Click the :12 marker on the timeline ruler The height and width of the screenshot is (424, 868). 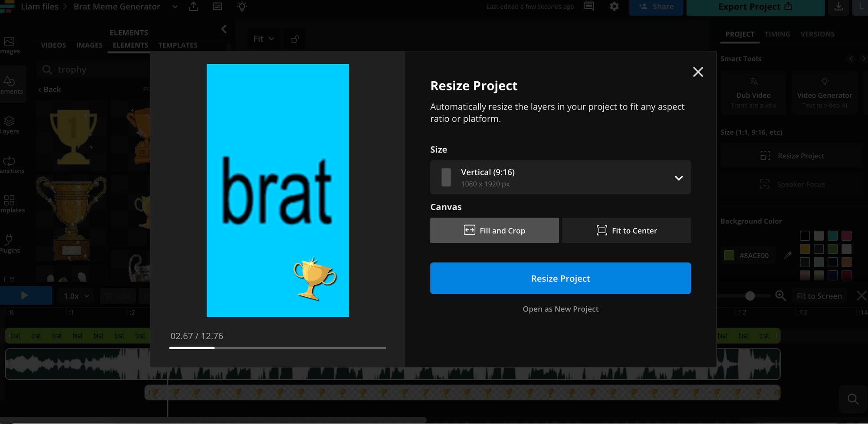point(741,312)
